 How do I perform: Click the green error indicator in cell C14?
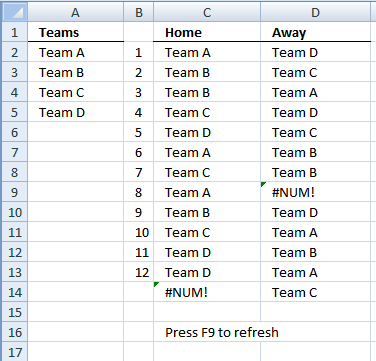[156, 284]
